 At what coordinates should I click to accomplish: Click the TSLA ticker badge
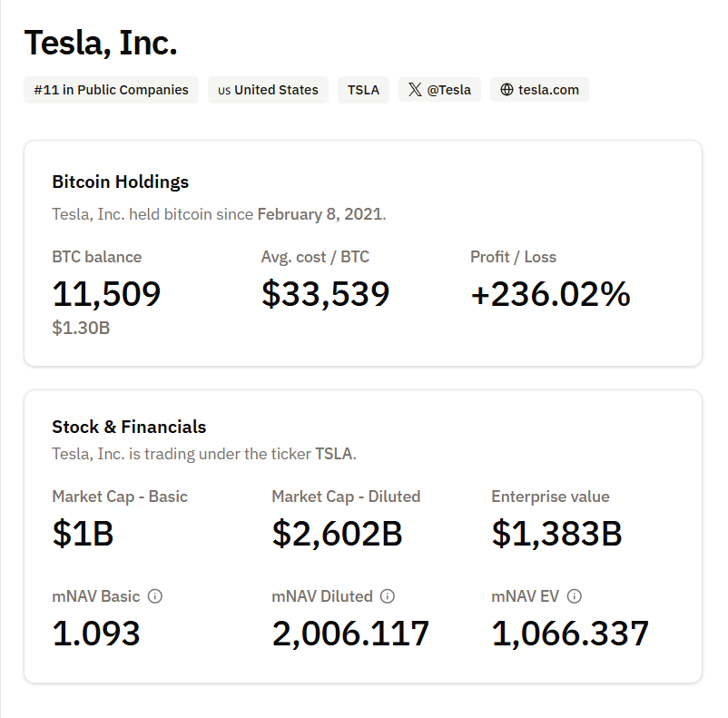[363, 90]
